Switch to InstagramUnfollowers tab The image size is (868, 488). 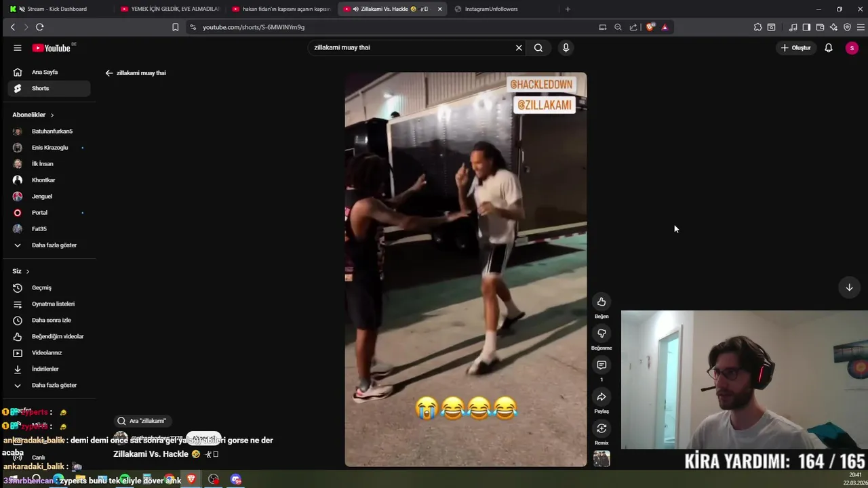click(502, 9)
